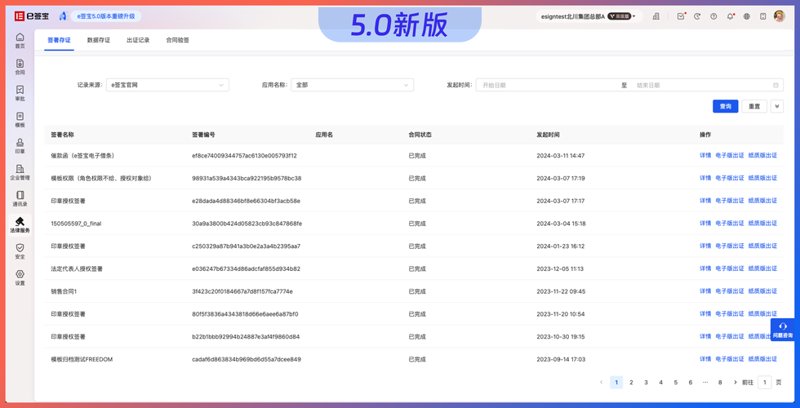Go to previous page arrow in pagination
This screenshot has height=408, width=800.
(x=602, y=382)
